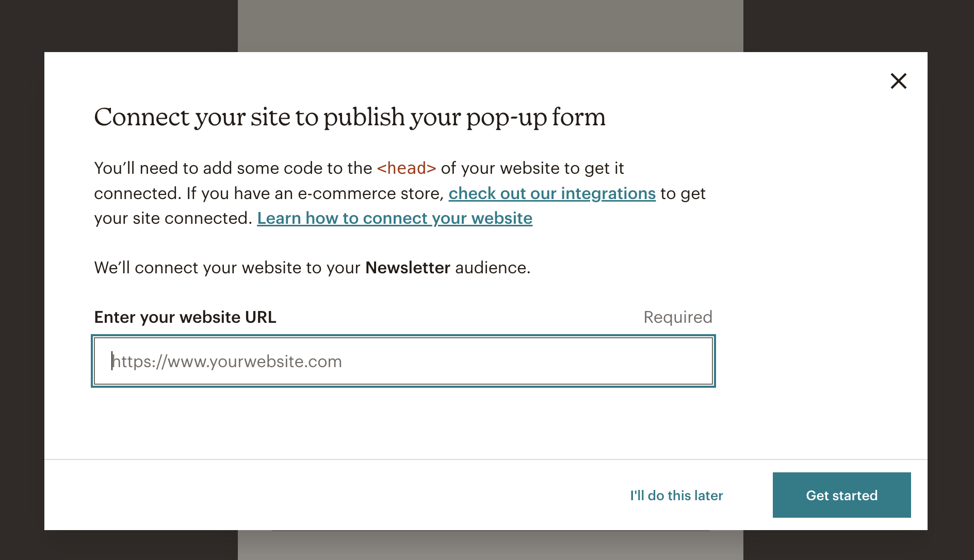Confirm site connection with Get started
Screen dimensions: 974x560
pyautogui.click(x=841, y=495)
